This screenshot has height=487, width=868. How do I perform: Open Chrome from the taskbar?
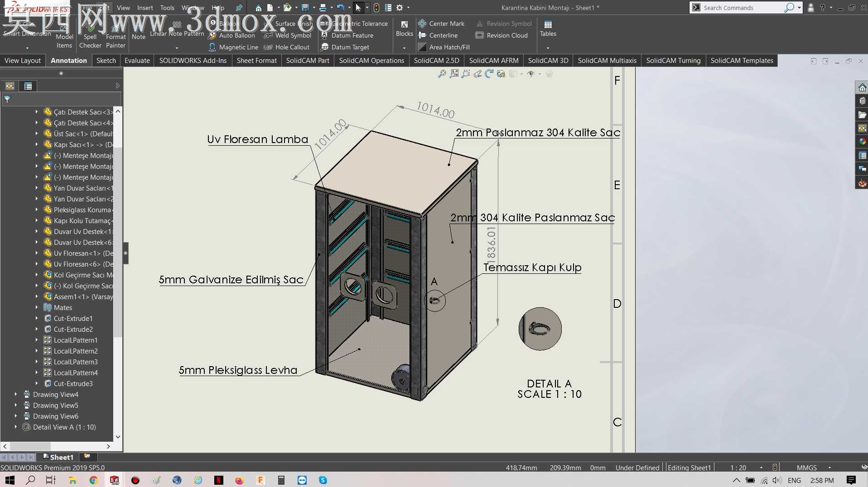[94, 480]
